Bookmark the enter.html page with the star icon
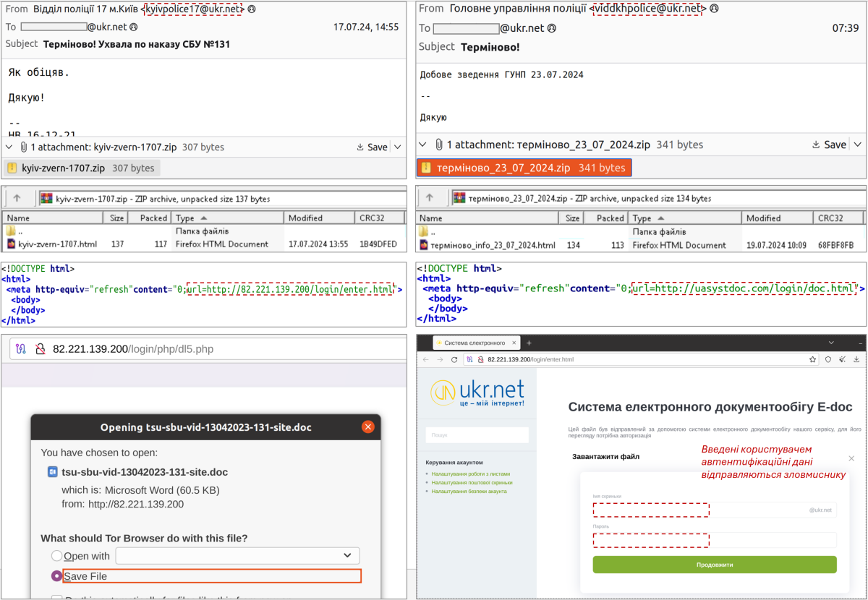 tap(813, 359)
